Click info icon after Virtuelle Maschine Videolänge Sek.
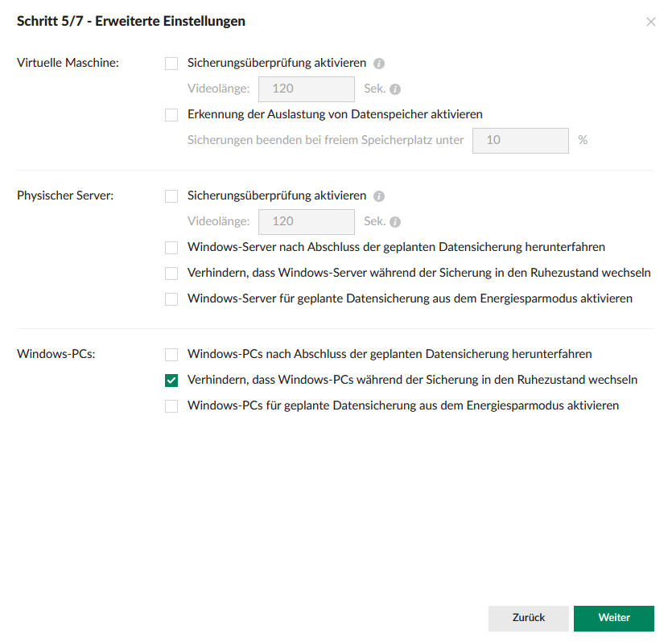Screen dimensions: 672x642 tap(395, 89)
